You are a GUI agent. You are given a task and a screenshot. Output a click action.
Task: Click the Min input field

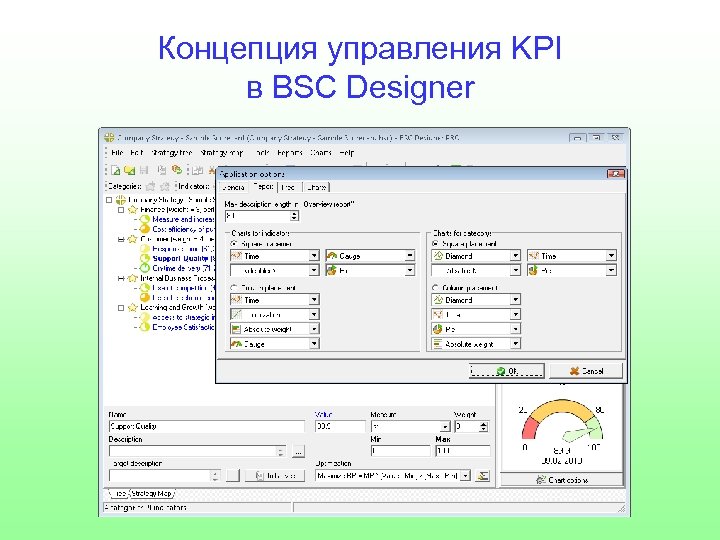[400, 451]
